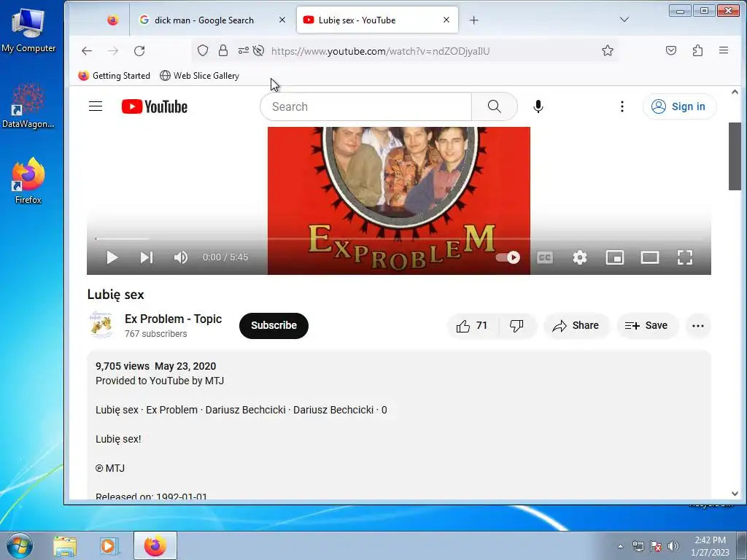Open the Ex Problem - Topic channel name
This screenshot has width=747, height=560.
(x=174, y=319)
